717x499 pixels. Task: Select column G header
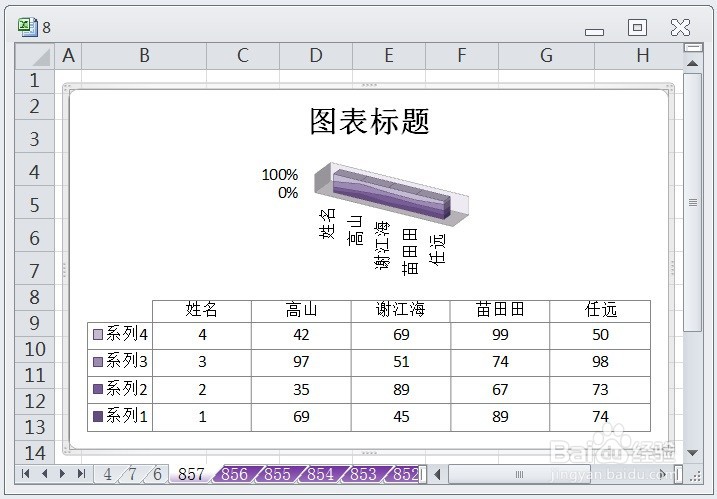point(546,56)
